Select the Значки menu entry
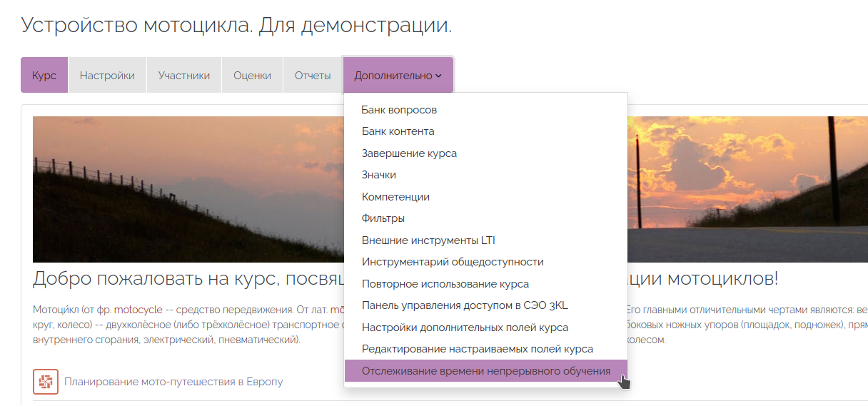The width and height of the screenshot is (868, 406). [379, 175]
